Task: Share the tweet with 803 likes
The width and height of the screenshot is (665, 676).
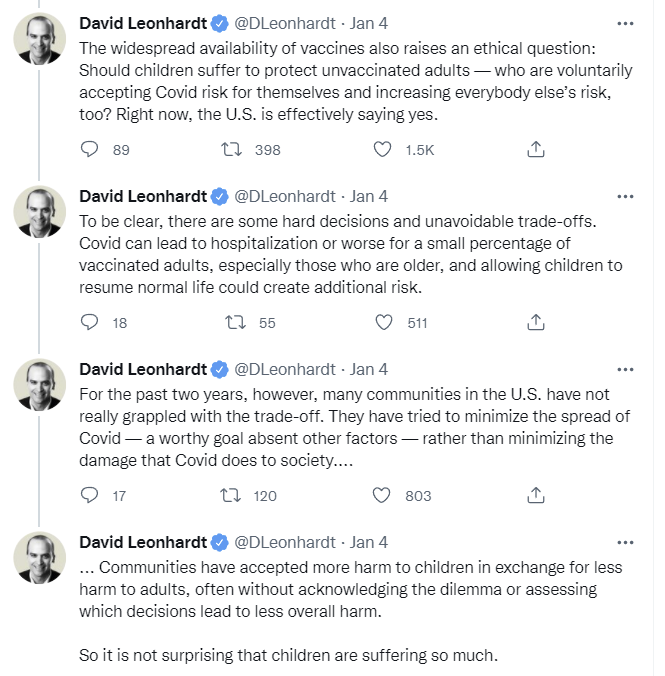Action: pos(535,495)
